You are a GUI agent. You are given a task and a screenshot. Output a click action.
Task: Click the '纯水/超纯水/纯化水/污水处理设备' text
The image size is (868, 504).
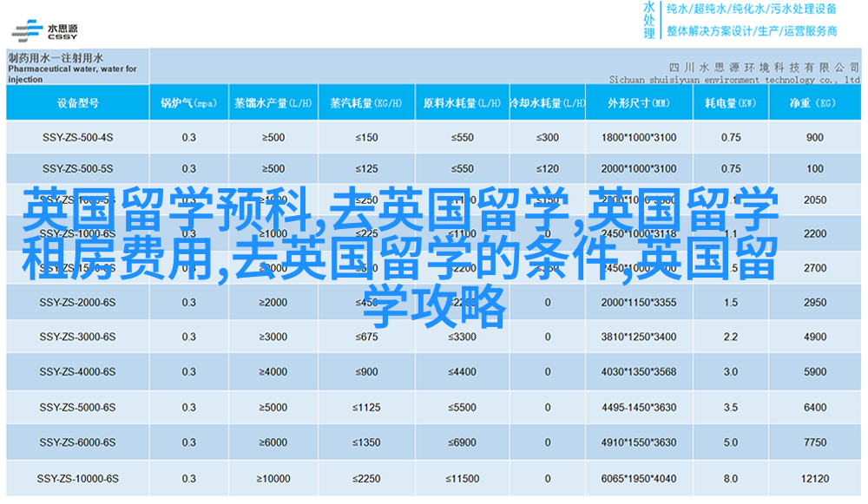coord(752,9)
